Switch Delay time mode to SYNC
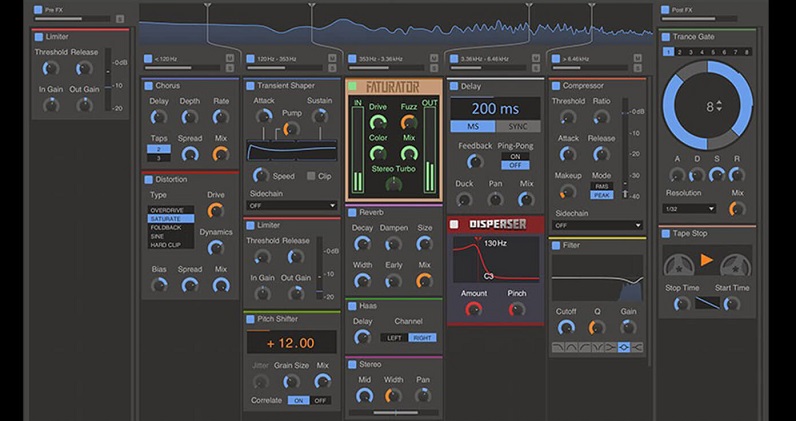This screenshot has height=421, width=796. [x=518, y=126]
